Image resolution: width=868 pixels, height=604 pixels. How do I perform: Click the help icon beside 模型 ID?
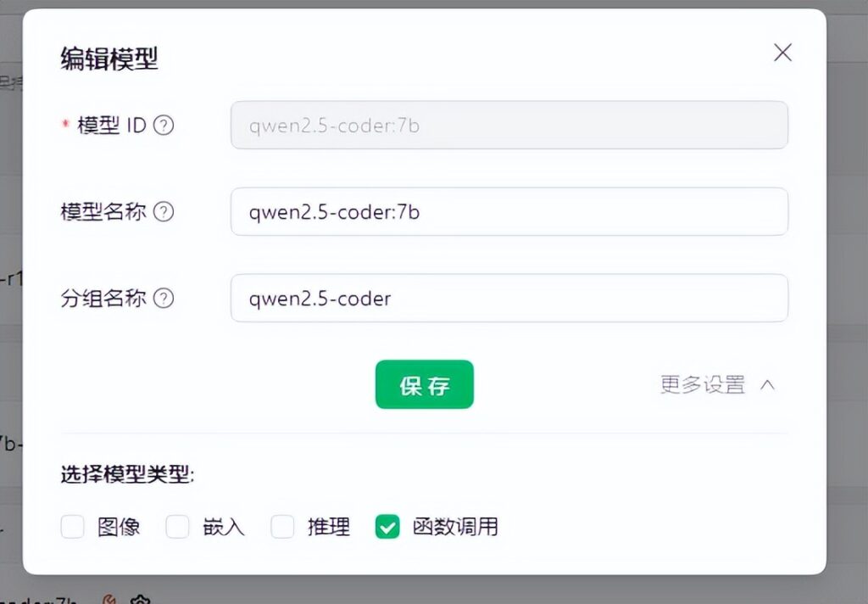pos(164,126)
